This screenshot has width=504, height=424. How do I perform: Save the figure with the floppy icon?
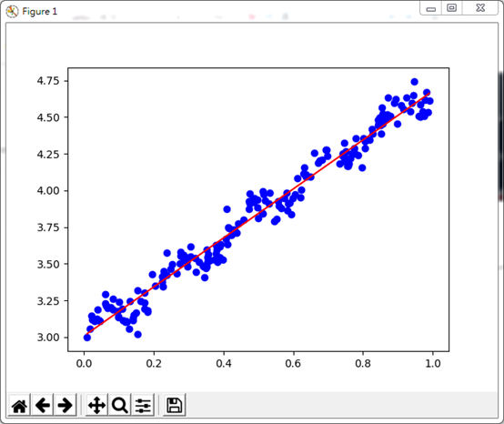[x=174, y=406]
